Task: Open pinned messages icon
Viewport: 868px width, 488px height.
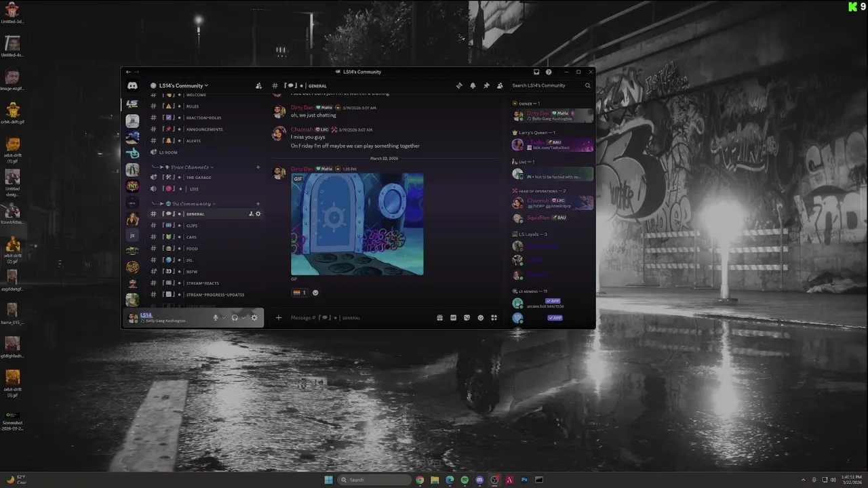Action: tap(486, 85)
